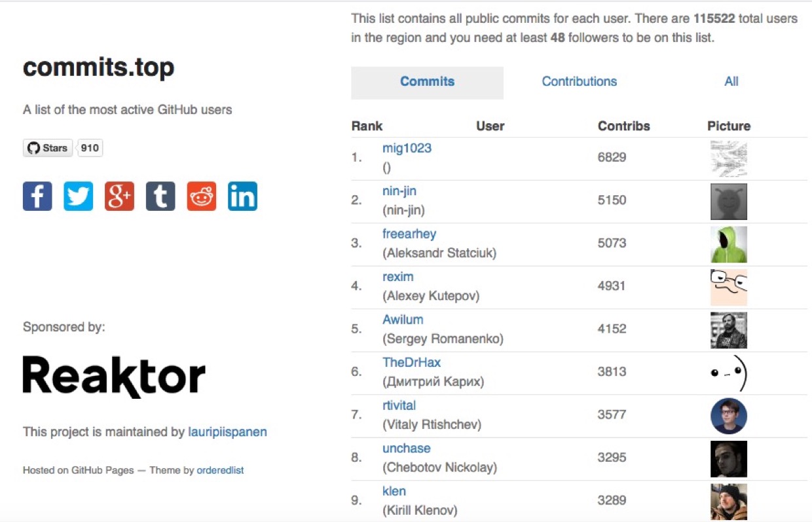Open rexim user profile link
This screenshot has width=812, height=522.
[398, 276]
